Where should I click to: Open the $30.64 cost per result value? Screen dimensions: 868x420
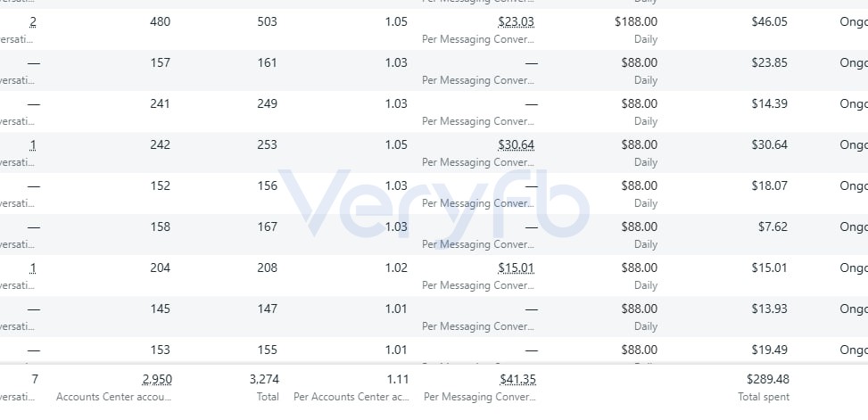pyautogui.click(x=516, y=145)
